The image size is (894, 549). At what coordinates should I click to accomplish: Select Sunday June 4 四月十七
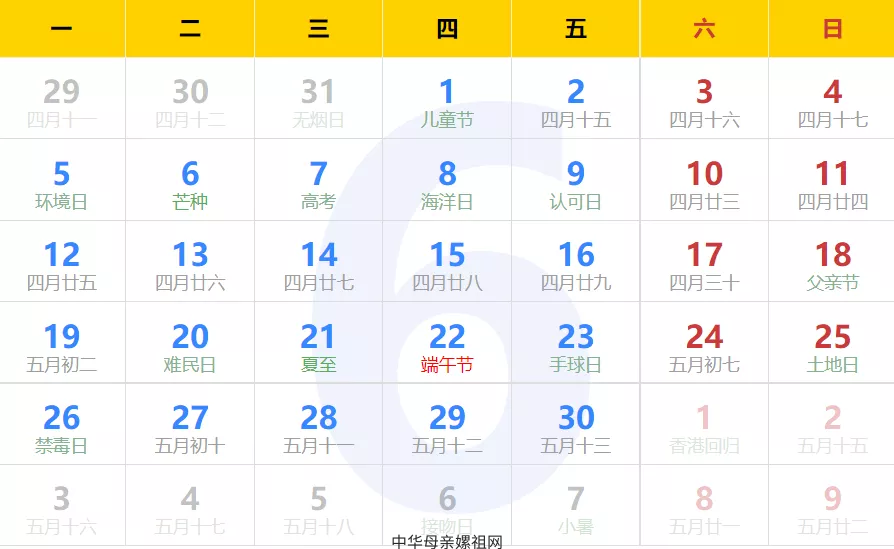pos(832,98)
